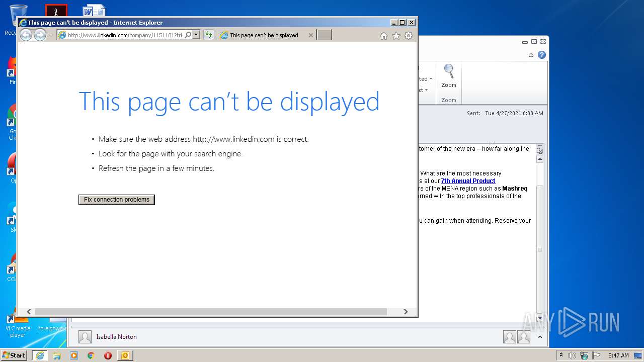The height and width of the screenshot is (362, 644).
Task: Open Internet Explorer Tools gear menu
Action: tap(409, 36)
